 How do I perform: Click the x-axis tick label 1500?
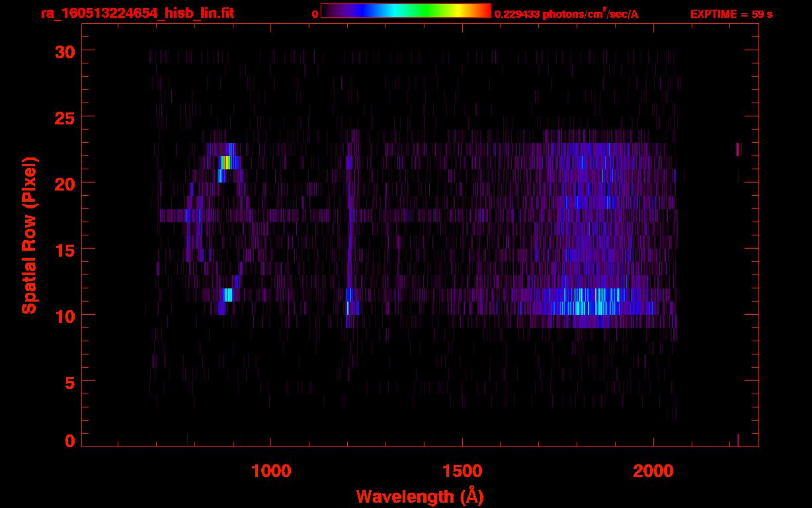[462, 470]
